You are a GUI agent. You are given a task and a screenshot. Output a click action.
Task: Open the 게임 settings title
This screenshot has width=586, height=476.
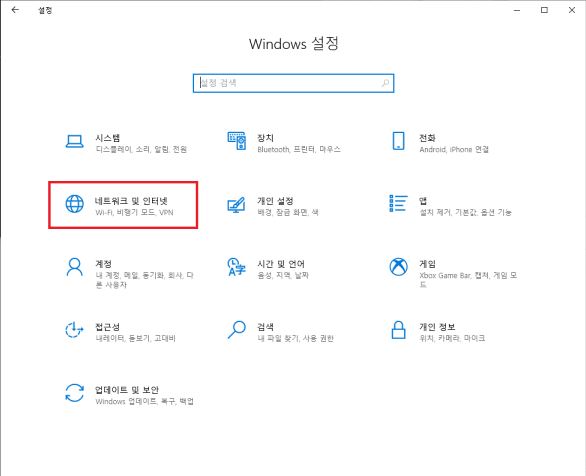pos(427,264)
